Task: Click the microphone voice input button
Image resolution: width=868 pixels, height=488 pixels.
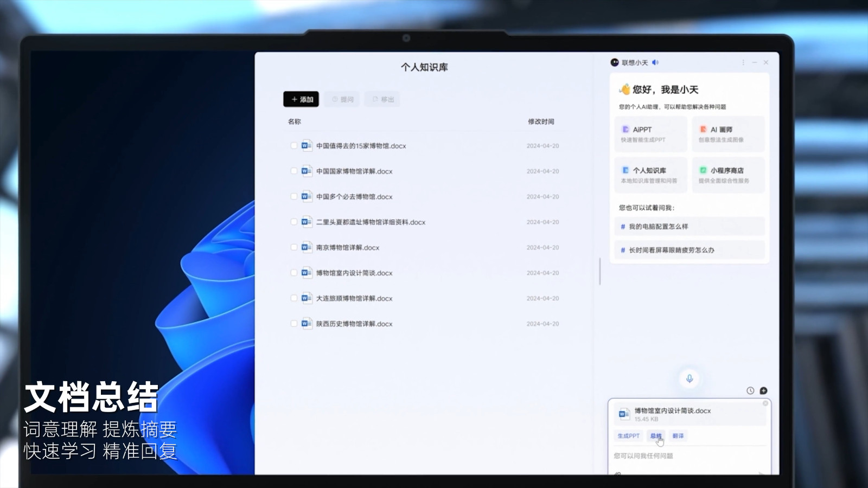Action: 690,378
